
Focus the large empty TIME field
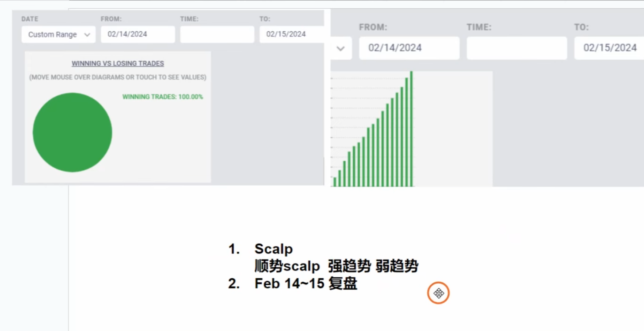[517, 48]
